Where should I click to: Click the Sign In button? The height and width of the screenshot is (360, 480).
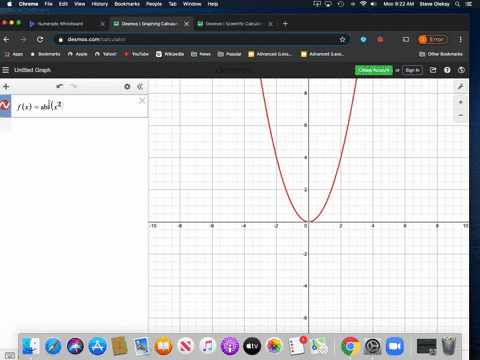pyautogui.click(x=412, y=70)
